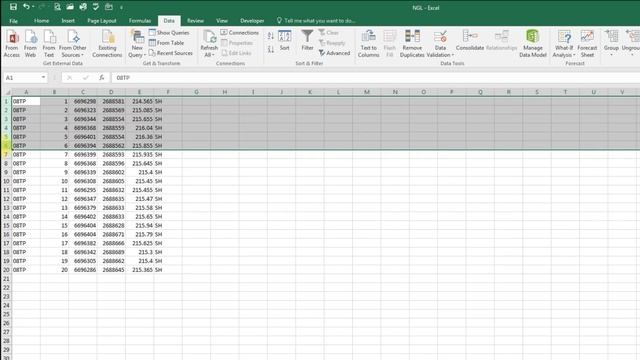Image resolution: width=640 pixels, height=360 pixels.
Task: Switch to the Home tab
Action: point(41,21)
